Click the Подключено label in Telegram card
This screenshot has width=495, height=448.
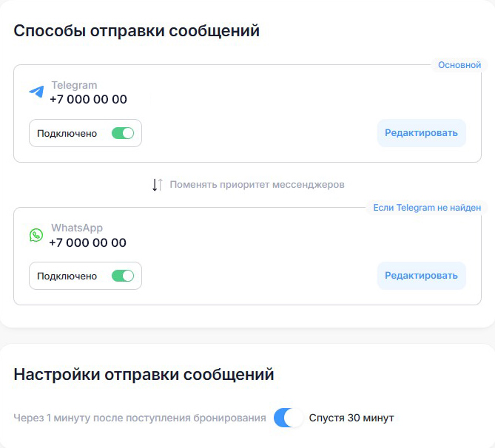(67, 134)
